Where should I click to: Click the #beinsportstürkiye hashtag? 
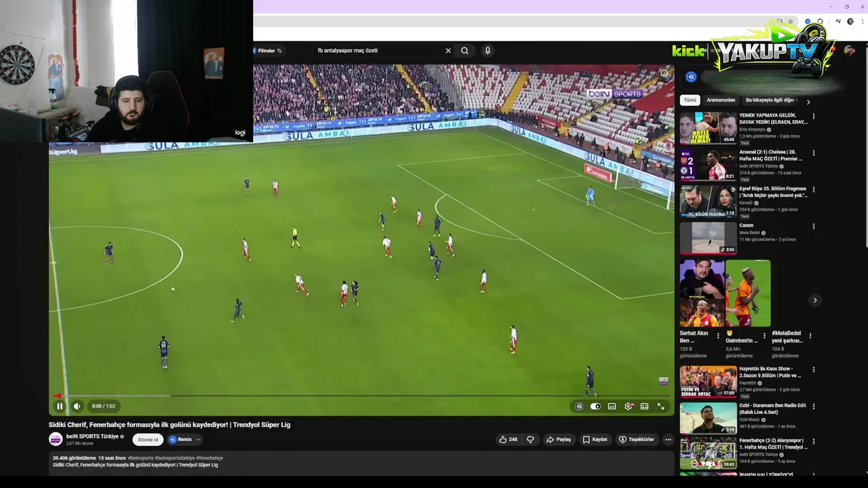(174, 458)
